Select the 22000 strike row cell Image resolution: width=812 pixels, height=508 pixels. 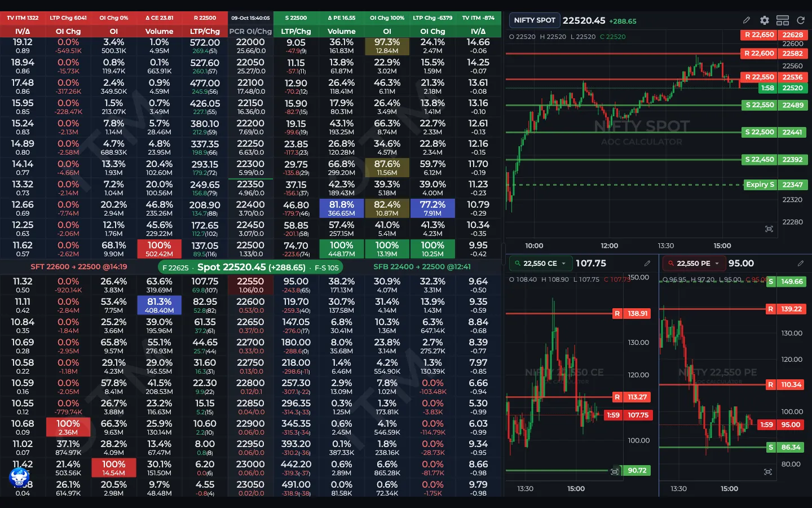pos(250,46)
